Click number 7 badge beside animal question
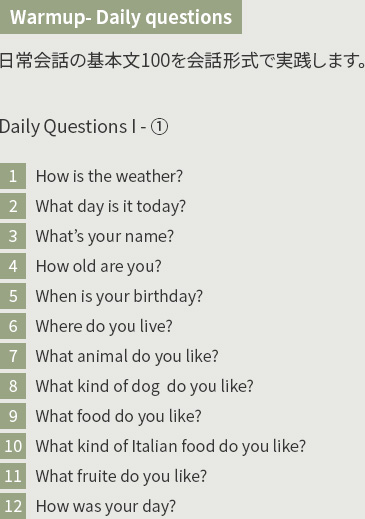Image resolution: width=365 pixels, height=519 pixels. (x=13, y=356)
